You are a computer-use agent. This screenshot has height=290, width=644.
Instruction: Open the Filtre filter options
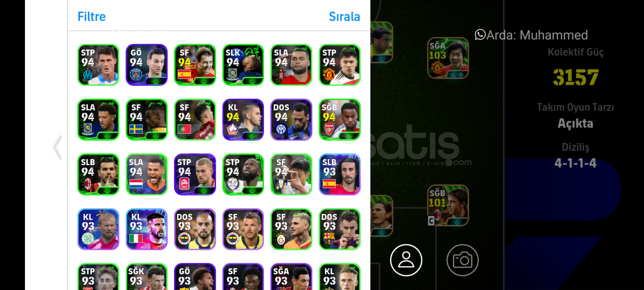[92, 16]
